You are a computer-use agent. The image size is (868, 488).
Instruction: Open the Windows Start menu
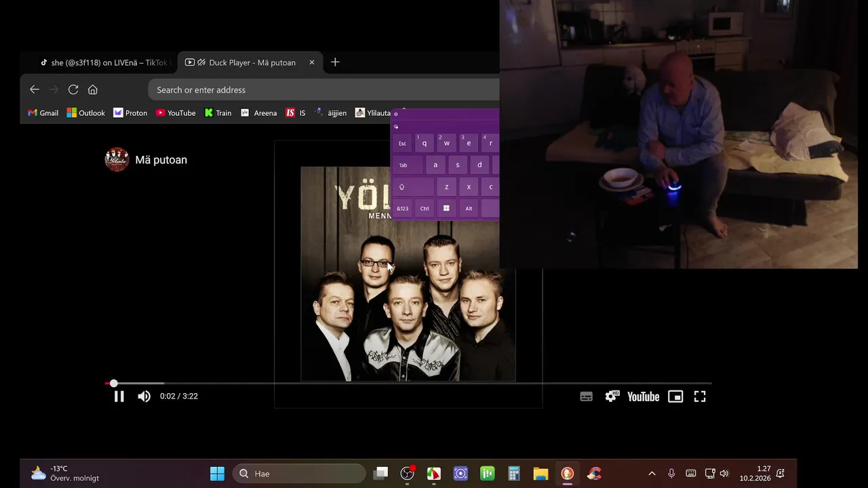click(217, 474)
